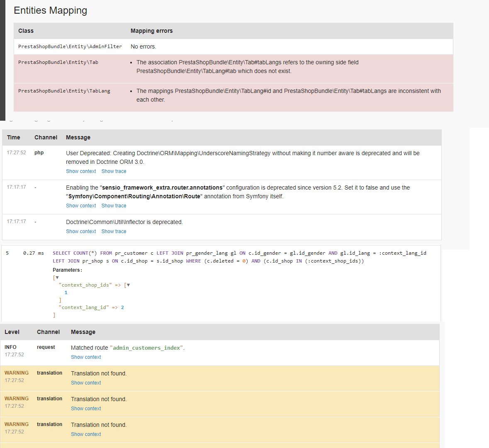Image resolution: width=489 pixels, height=448 pixels.
Task: Show trace for Doctrine Inflector deprecated message
Action: coord(114,231)
